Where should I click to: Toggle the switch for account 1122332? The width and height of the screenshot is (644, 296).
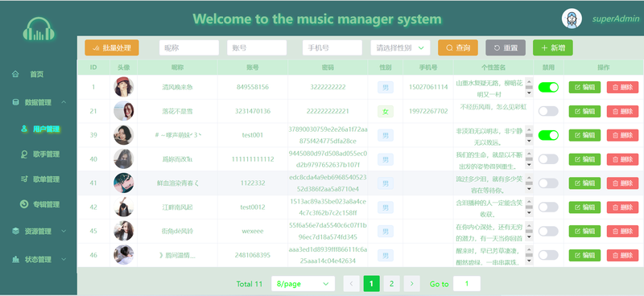pyautogui.click(x=548, y=183)
